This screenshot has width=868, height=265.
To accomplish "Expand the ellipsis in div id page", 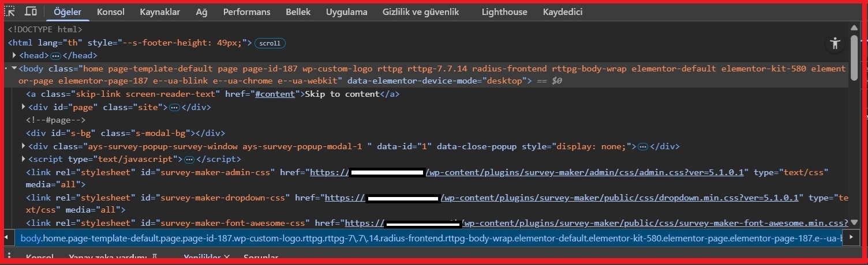I will (x=175, y=107).
